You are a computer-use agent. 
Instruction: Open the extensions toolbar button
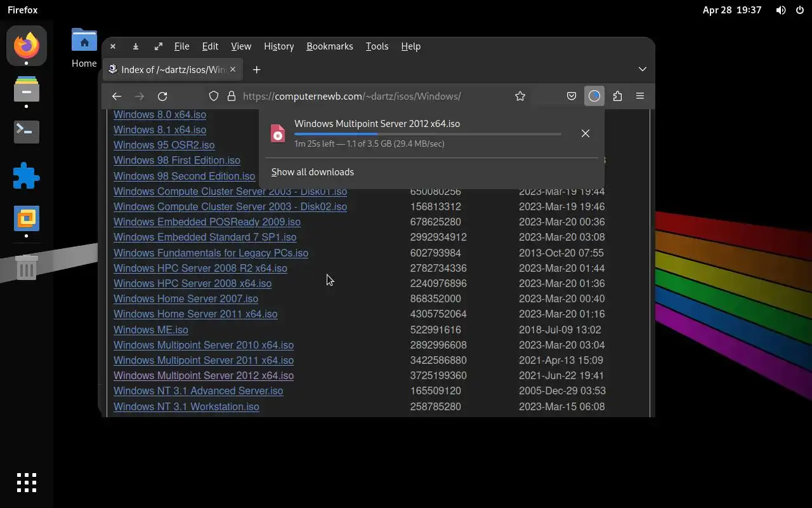coord(617,96)
